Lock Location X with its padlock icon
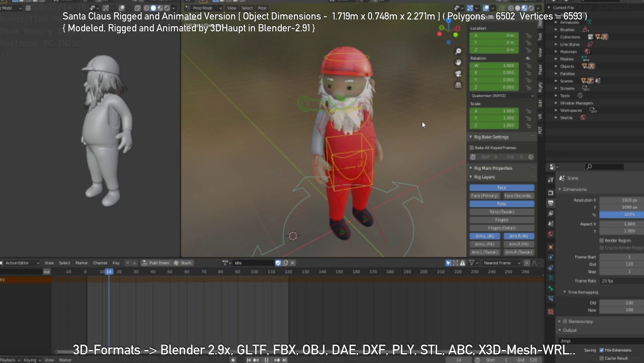Image resolution: width=644 pixels, height=363 pixels. [x=528, y=35]
